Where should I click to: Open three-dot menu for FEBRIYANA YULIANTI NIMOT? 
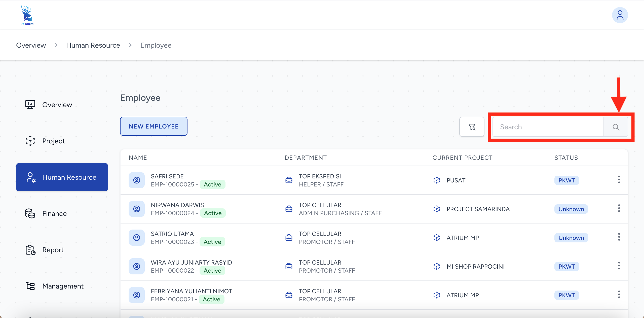[619, 295]
